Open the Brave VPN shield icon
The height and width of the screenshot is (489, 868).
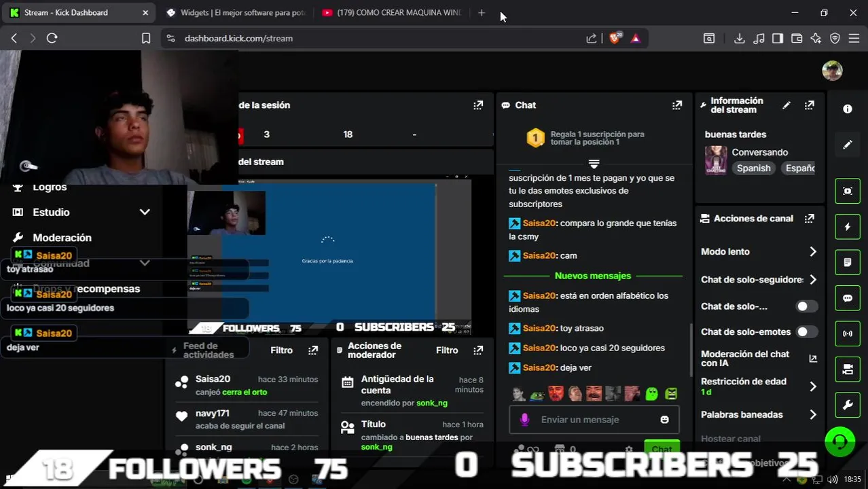(835, 39)
